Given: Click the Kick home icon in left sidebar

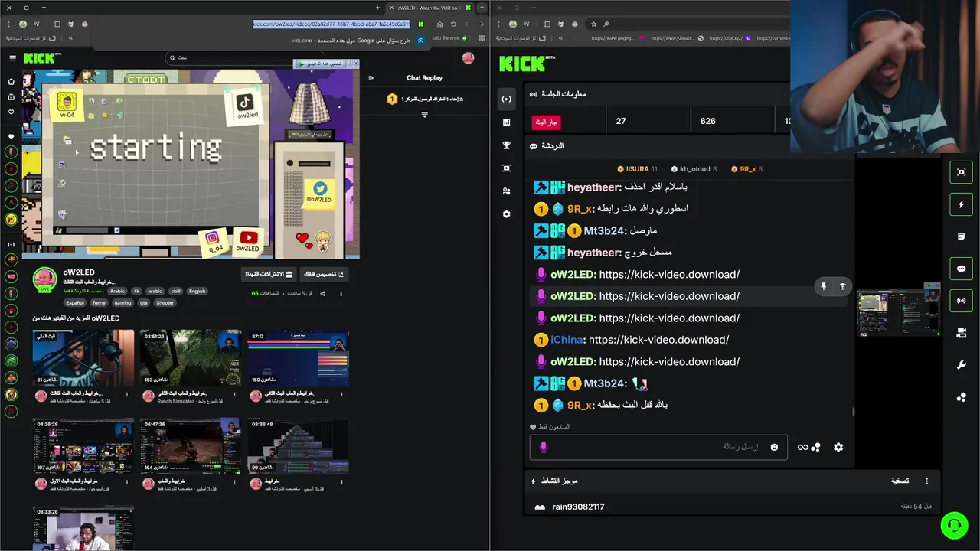Looking at the screenshot, I should tap(11, 81).
